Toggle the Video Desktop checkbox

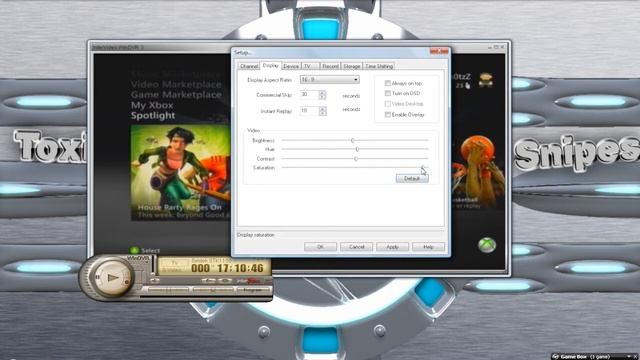(388, 104)
